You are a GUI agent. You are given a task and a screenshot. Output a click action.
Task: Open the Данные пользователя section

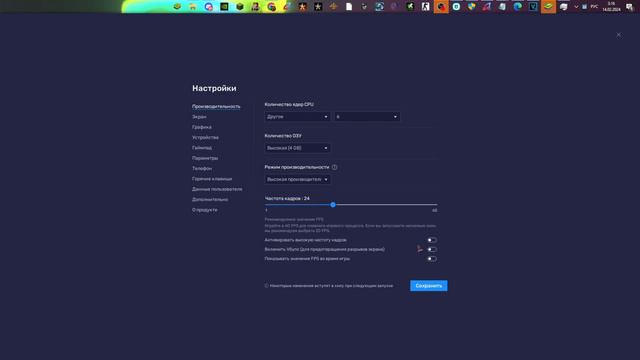pyautogui.click(x=217, y=189)
